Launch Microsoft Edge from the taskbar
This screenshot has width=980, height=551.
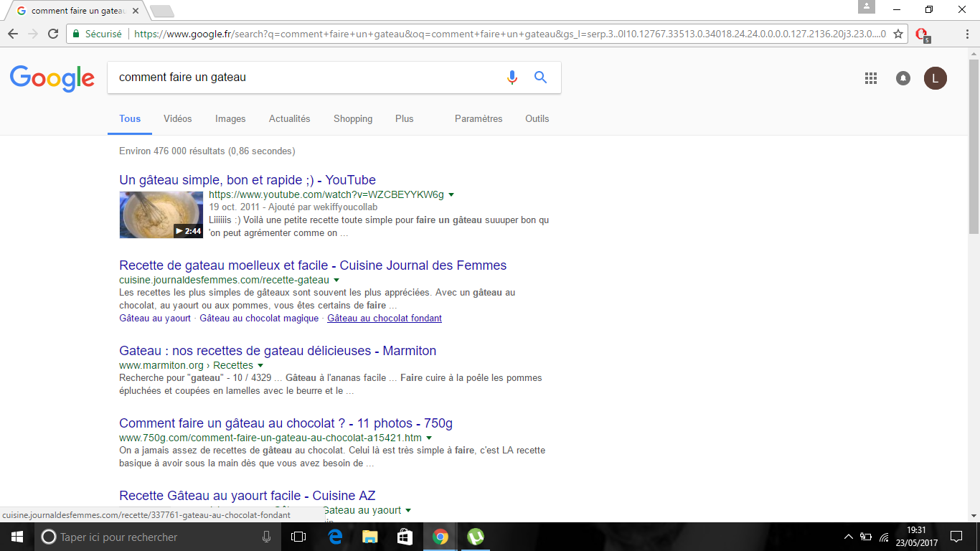point(334,537)
